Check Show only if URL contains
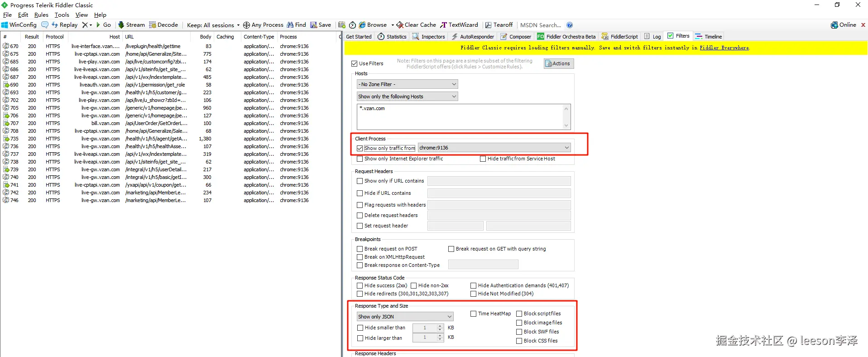 pos(360,181)
